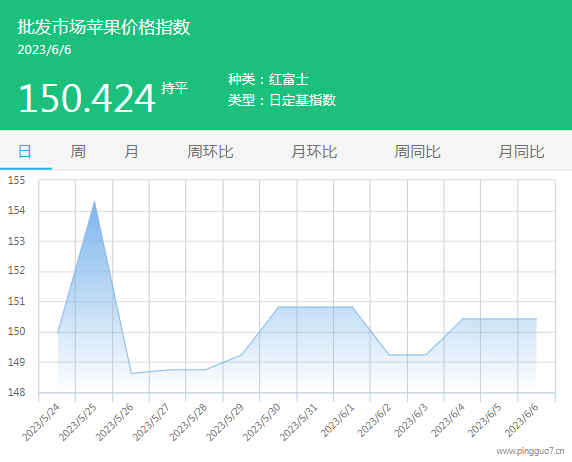The height and width of the screenshot is (462, 572).
Task: Click the 类型：日定基指数 label
Action: 282,100
